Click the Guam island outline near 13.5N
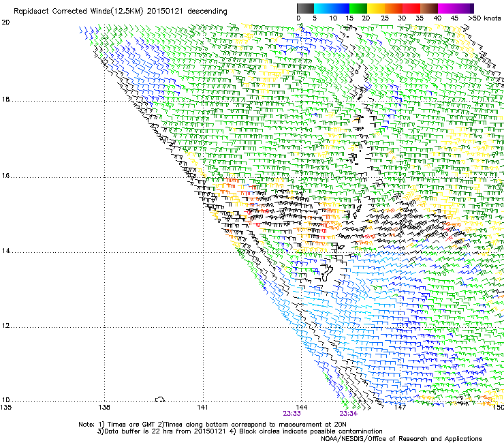This screenshot has height=443, width=504. [327, 273]
